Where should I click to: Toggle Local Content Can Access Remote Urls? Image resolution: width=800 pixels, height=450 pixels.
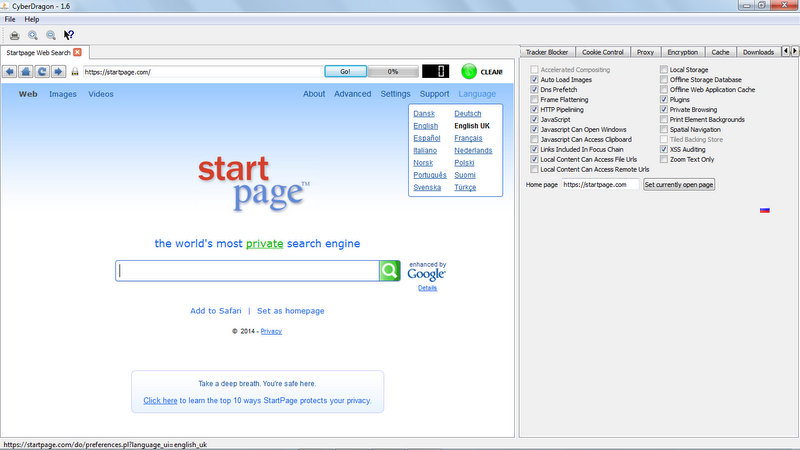tap(534, 169)
